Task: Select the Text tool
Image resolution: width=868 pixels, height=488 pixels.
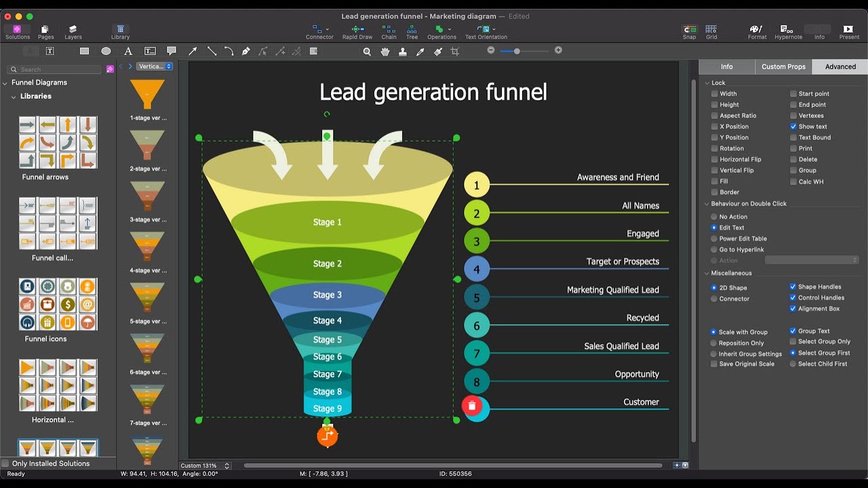Action: [128, 51]
